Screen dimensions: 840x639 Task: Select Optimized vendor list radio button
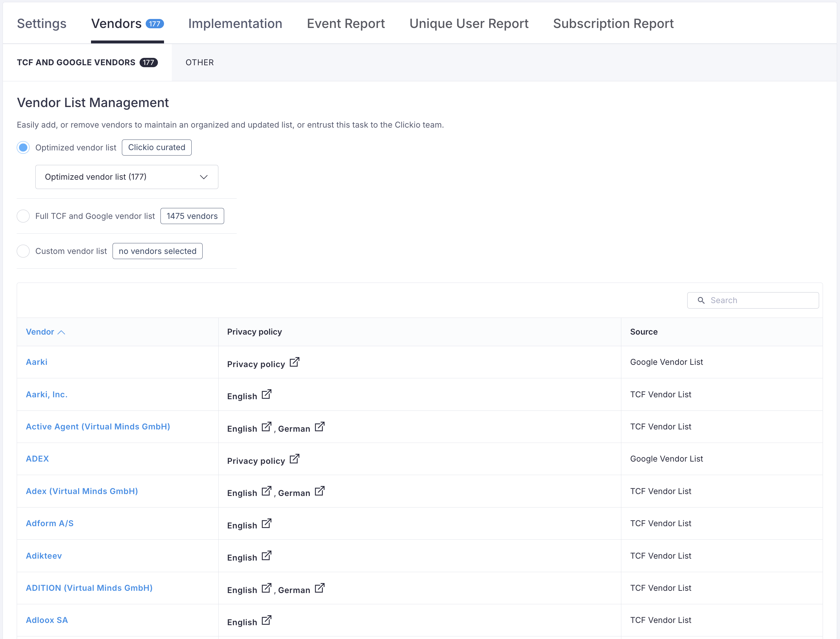[23, 148]
